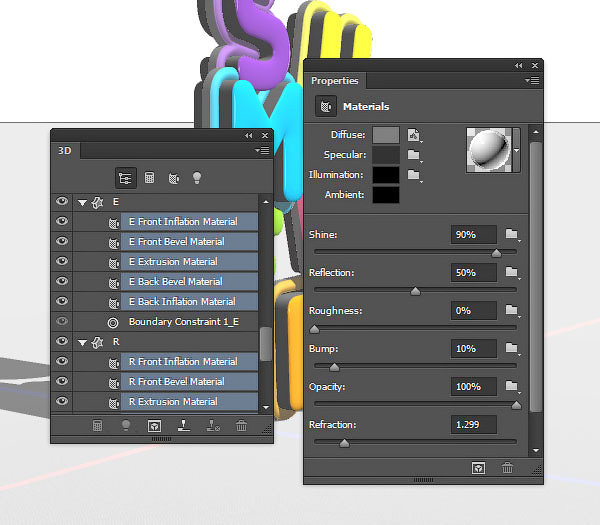Filter by Whole Scene in 3D panel

coord(126,178)
